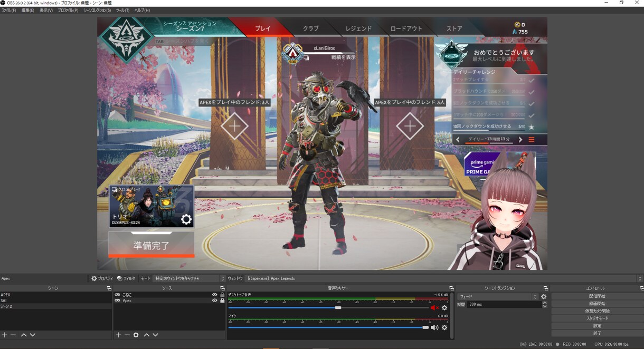Image resolution: width=644 pixels, height=349 pixels.
Task: Move the selected scene down
Action: click(33, 335)
